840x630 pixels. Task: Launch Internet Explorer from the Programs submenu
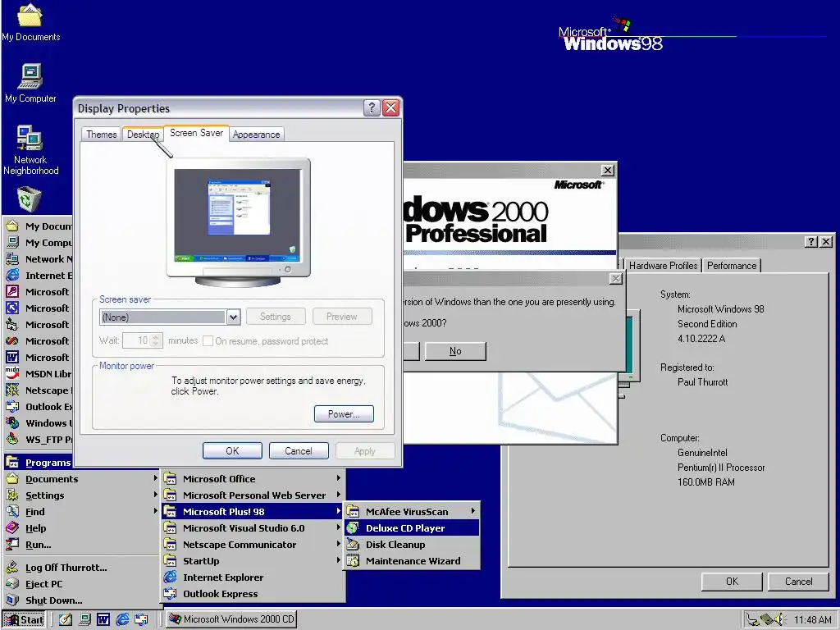[x=253, y=577]
